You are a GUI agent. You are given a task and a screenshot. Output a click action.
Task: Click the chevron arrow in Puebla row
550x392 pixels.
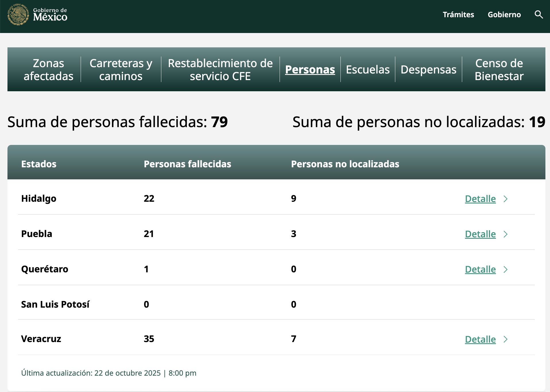click(506, 234)
